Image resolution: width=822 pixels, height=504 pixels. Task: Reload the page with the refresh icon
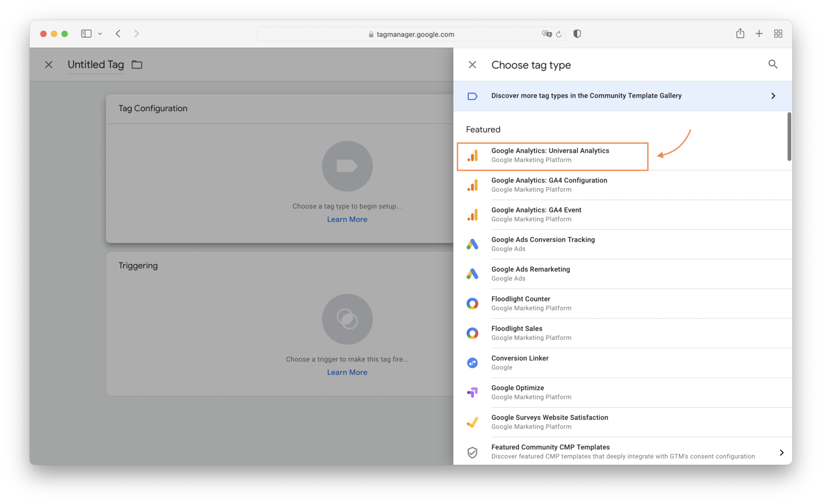click(x=559, y=34)
